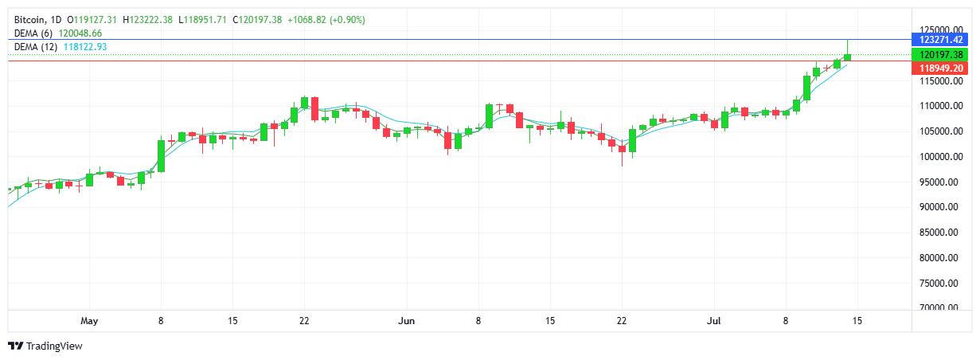Click the 110000.00 price axis label
Viewport: 980px width, 360px height.
click(x=941, y=106)
